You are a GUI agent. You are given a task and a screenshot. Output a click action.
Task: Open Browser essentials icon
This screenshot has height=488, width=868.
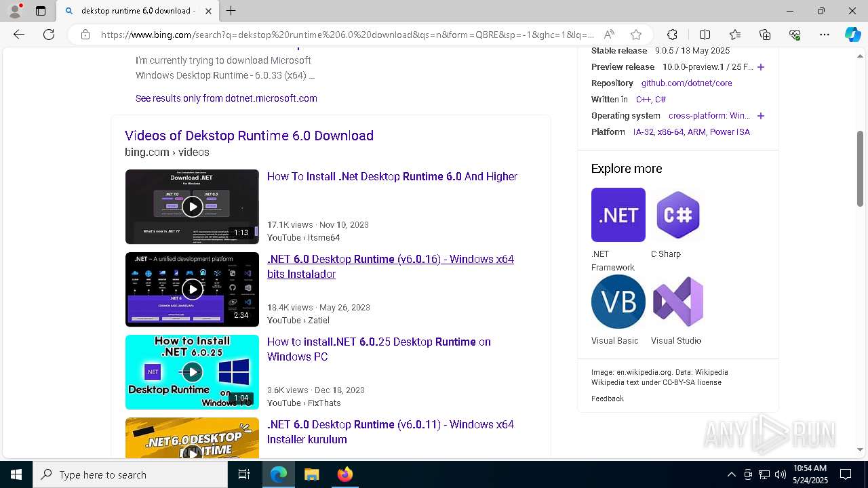(x=795, y=35)
